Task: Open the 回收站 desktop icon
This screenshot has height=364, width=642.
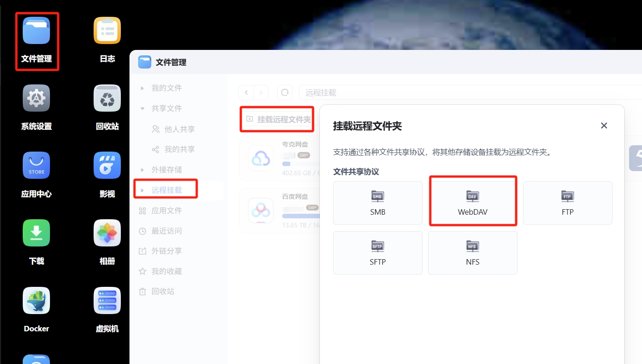Action: [107, 98]
